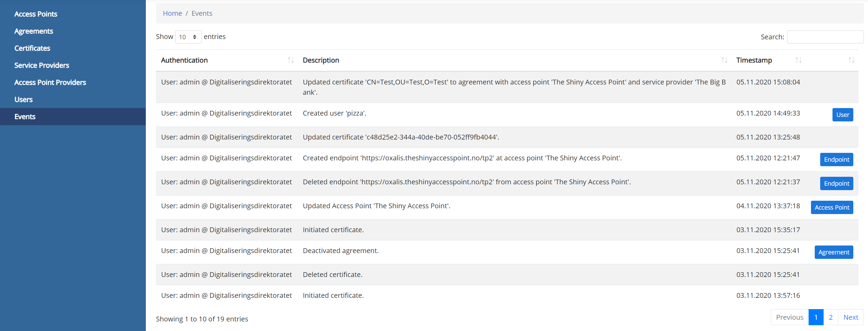868x331 pixels.
Task: Click the Search input field
Action: tap(825, 37)
